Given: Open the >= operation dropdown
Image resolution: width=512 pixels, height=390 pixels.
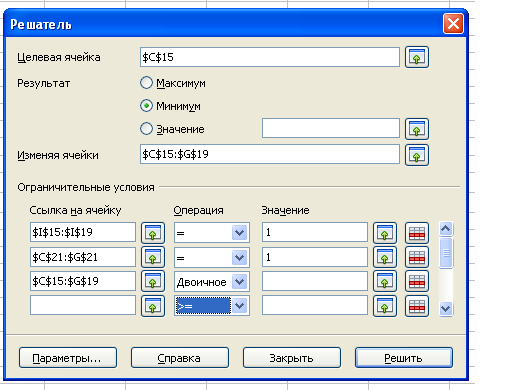Looking at the screenshot, I should click(240, 306).
